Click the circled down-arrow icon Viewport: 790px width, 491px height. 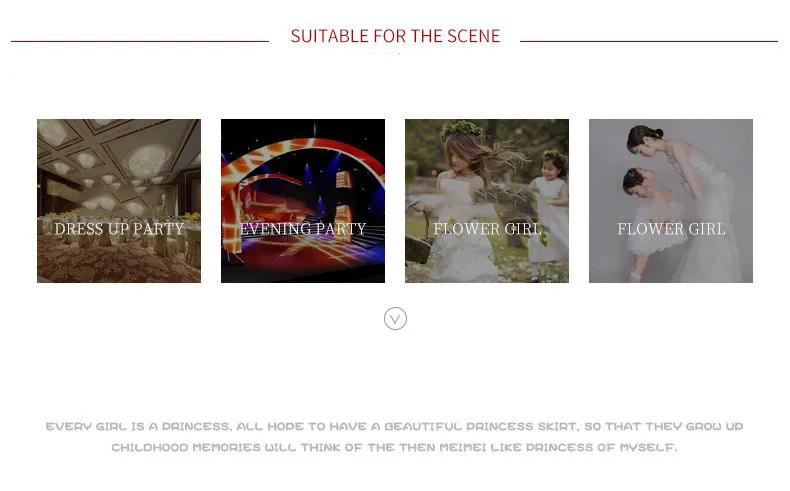tap(395, 319)
